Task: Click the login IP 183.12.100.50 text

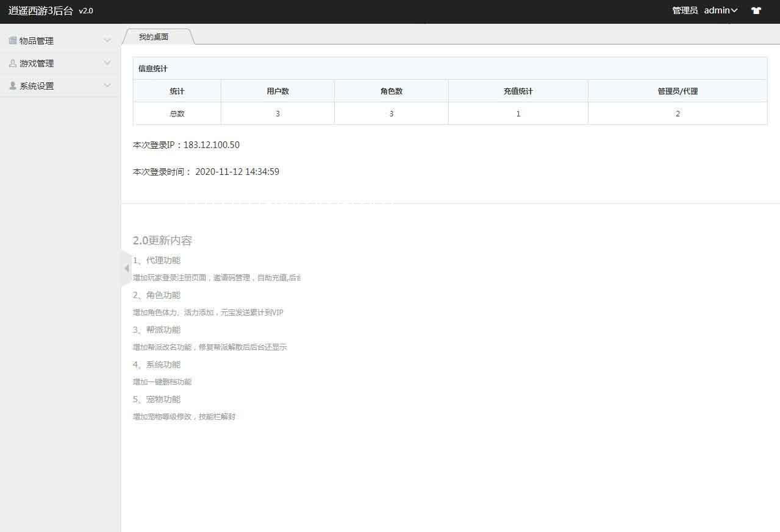Action: click(x=211, y=145)
